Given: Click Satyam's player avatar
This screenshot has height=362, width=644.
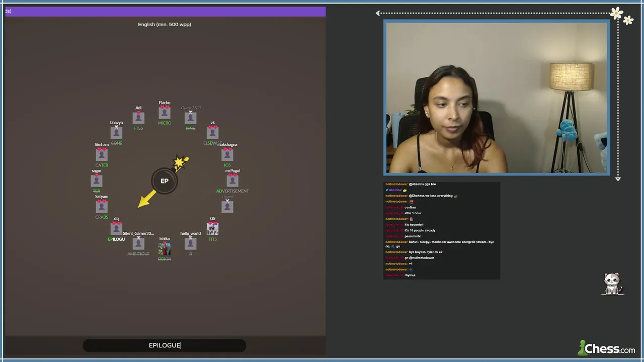Looking at the screenshot, I should tap(102, 206).
